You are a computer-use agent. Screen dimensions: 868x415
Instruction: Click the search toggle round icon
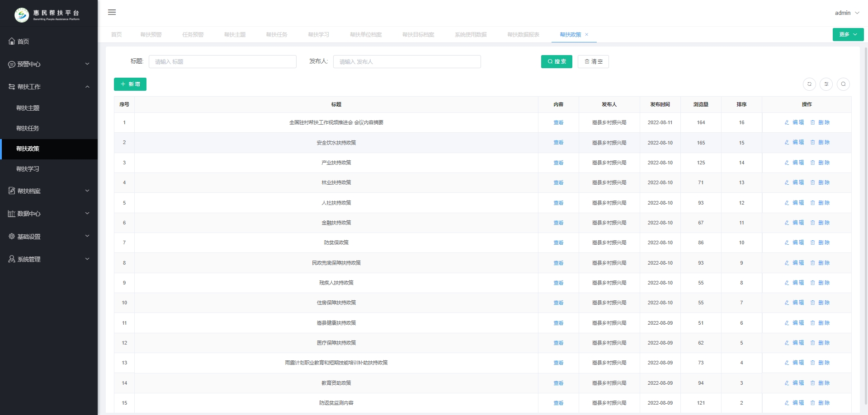coord(843,84)
